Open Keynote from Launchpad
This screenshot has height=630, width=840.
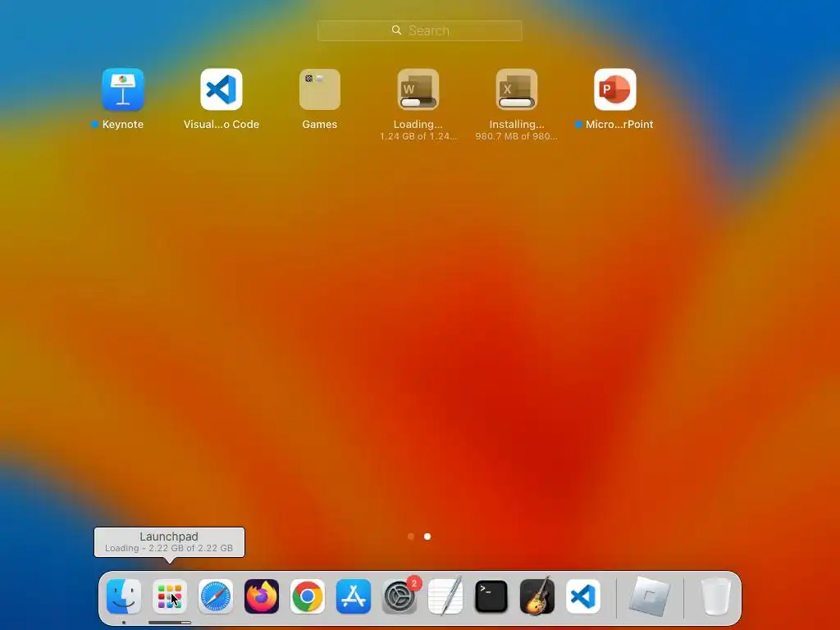(123, 89)
